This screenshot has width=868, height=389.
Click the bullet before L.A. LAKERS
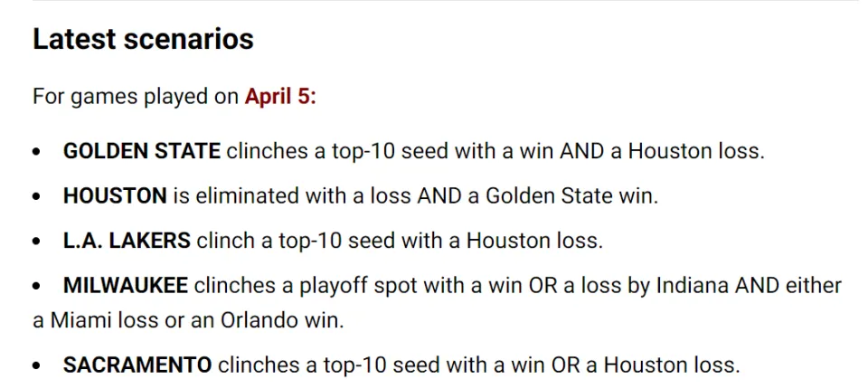pos(36,242)
